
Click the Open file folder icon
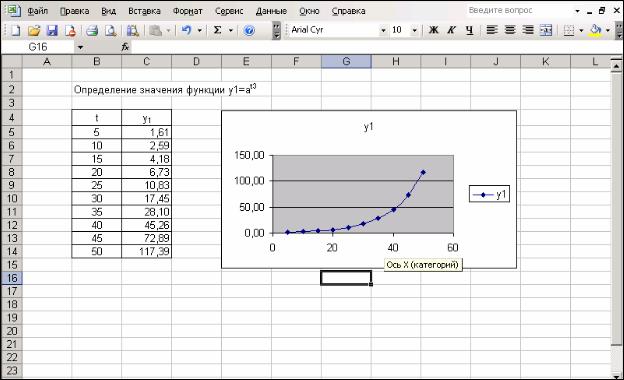pyautogui.click(x=34, y=30)
